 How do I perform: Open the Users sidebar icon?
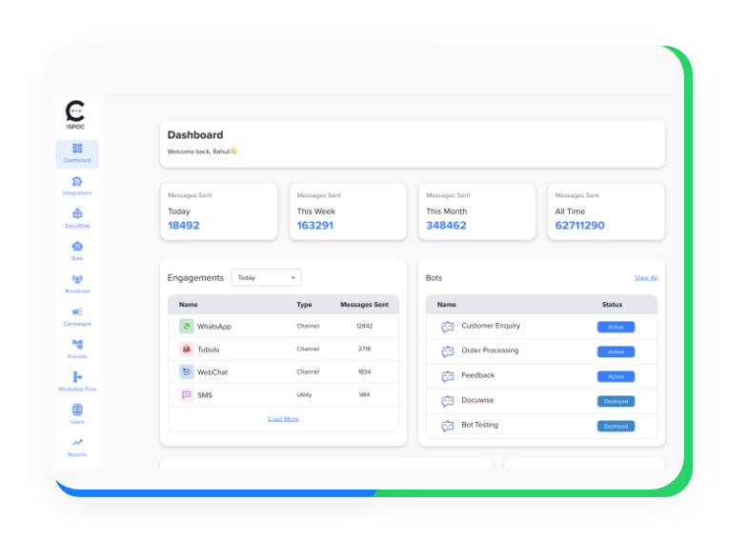(77, 410)
